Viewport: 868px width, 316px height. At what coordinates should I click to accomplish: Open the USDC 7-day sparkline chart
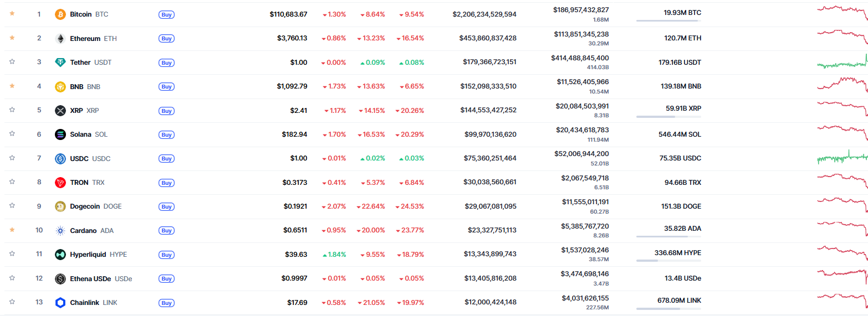[x=841, y=158]
